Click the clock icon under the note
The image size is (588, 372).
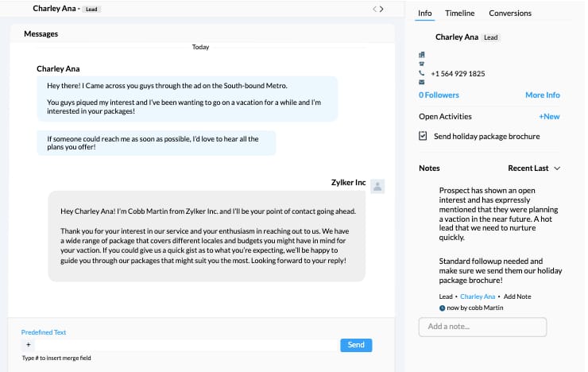tap(443, 308)
